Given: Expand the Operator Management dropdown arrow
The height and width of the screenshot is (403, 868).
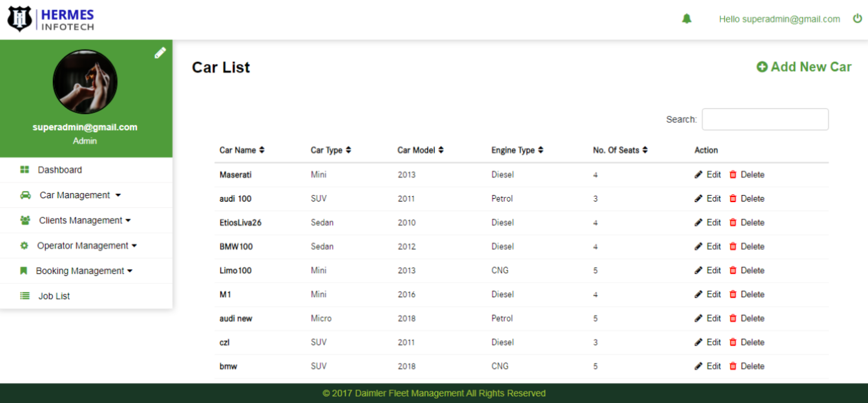Looking at the screenshot, I should tap(134, 245).
